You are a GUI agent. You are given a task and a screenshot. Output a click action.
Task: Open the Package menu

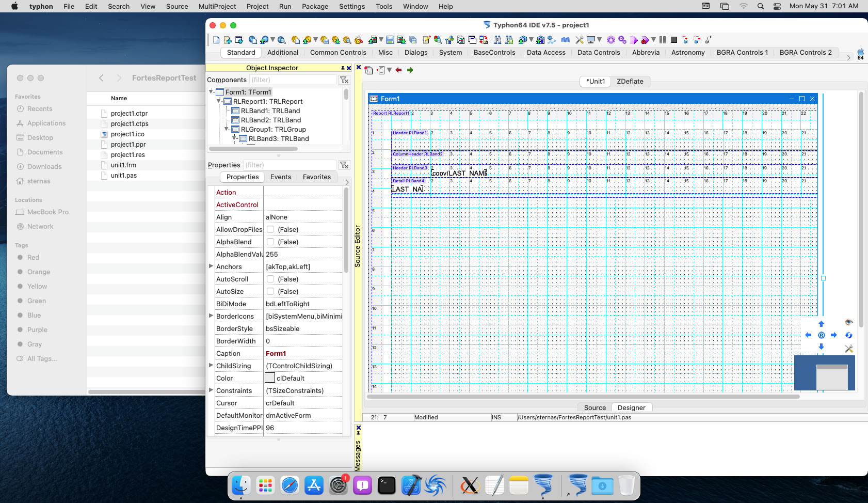click(x=315, y=6)
